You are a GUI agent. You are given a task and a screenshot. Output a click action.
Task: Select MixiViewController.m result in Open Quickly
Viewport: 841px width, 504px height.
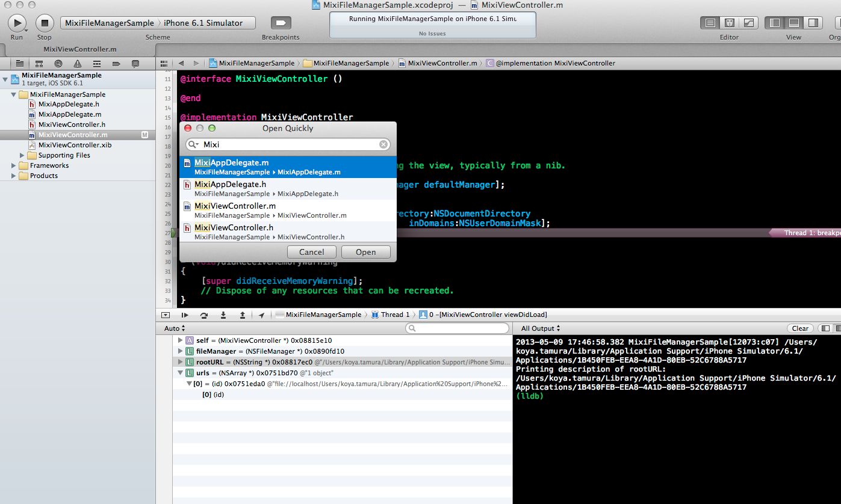[288, 210]
